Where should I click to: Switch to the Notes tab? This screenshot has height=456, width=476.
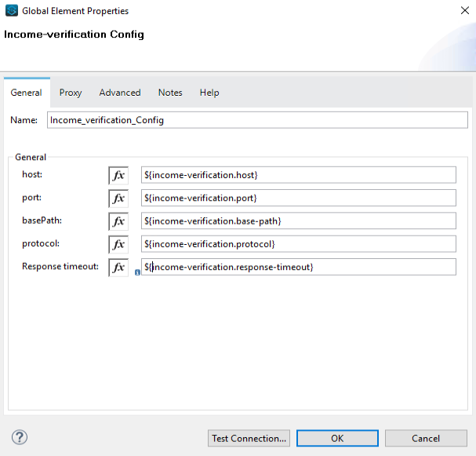click(170, 93)
